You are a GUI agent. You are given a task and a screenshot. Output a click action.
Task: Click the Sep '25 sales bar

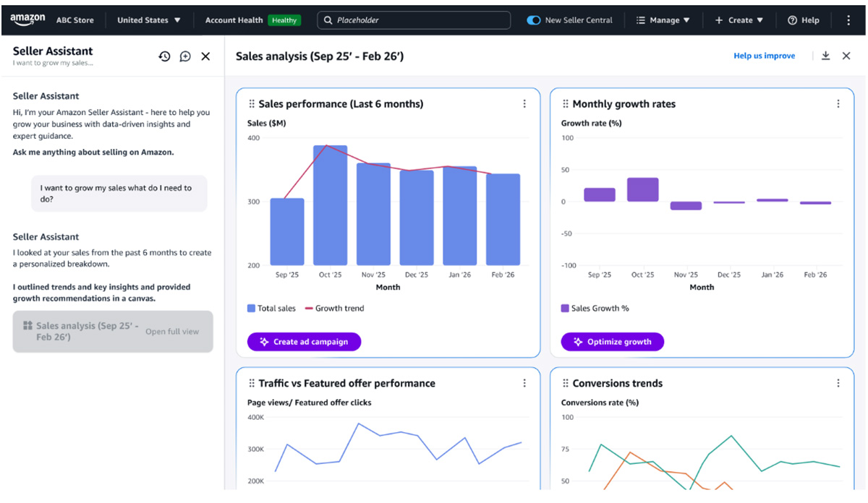[x=287, y=232]
